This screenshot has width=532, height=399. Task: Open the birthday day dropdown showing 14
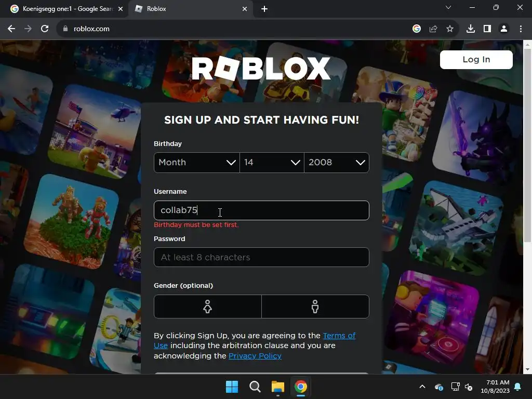point(272,163)
